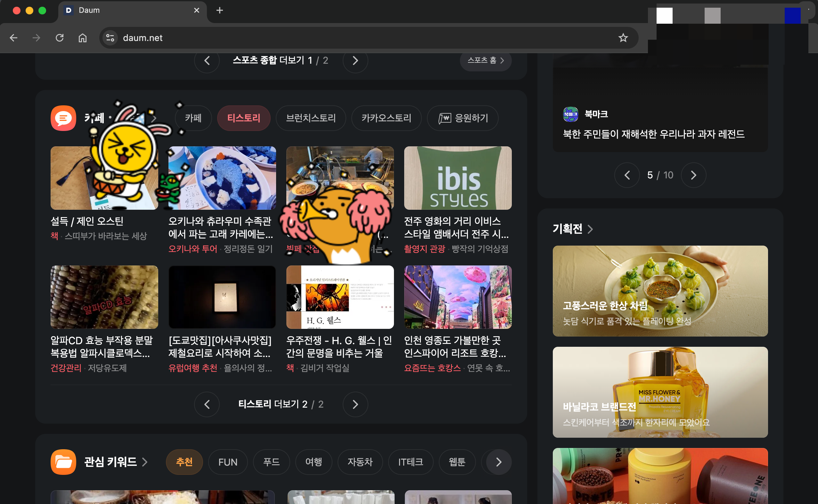The width and height of the screenshot is (818, 504).
Task: Click the browser back arrow
Action: (13, 38)
